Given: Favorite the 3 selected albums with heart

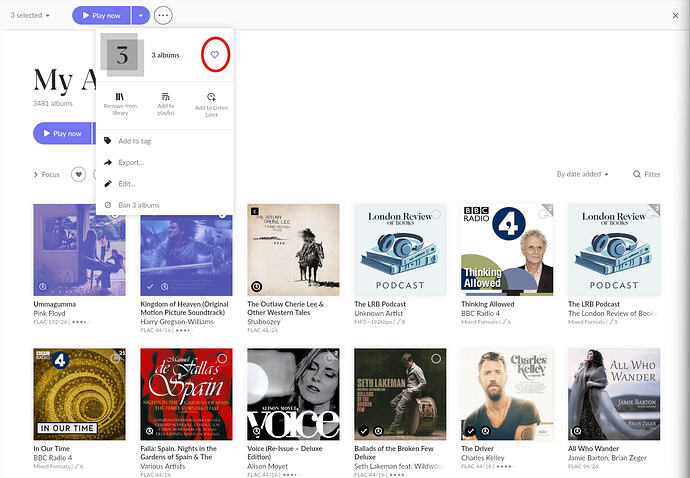Looking at the screenshot, I should click(x=215, y=55).
